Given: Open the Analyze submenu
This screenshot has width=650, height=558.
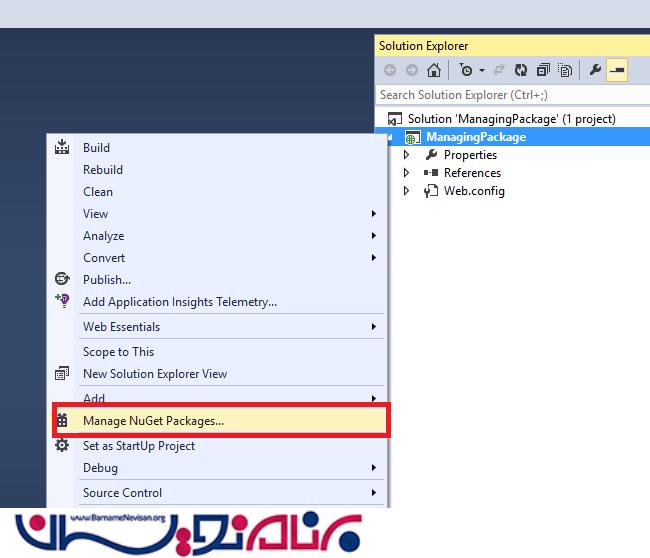Looking at the screenshot, I should pyautogui.click(x=218, y=235).
